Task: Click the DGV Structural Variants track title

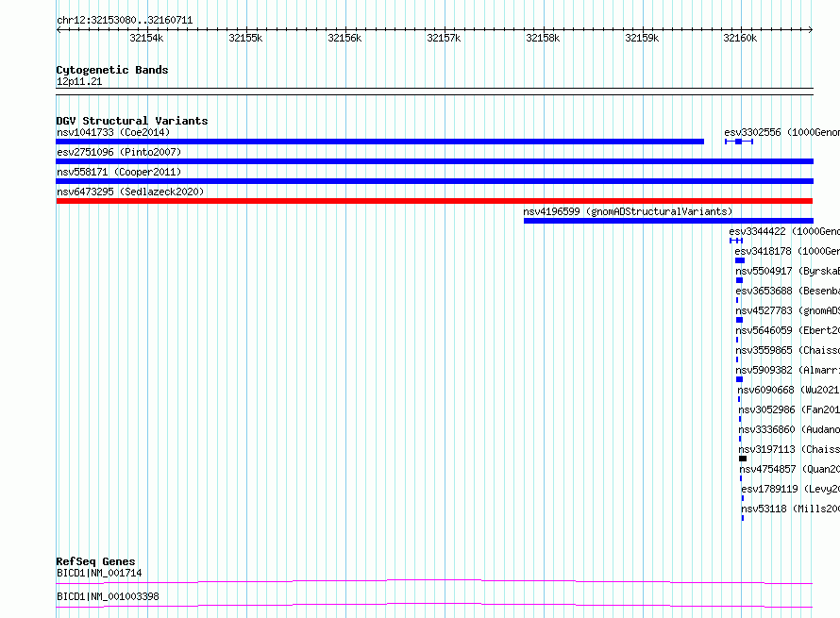Action: pos(132,121)
